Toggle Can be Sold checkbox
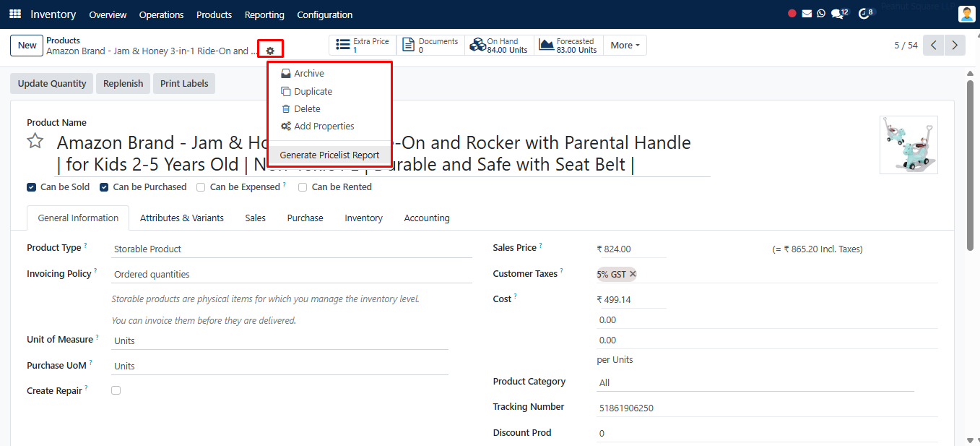 (31, 187)
